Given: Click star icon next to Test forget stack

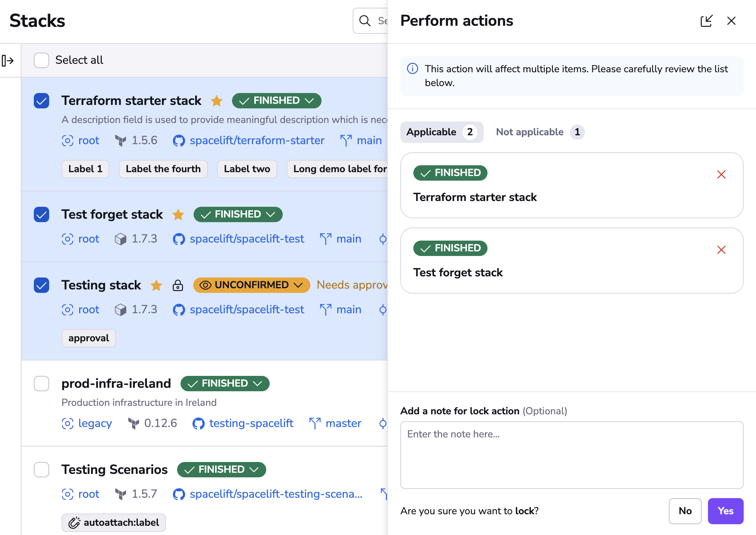Looking at the screenshot, I should 178,214.
